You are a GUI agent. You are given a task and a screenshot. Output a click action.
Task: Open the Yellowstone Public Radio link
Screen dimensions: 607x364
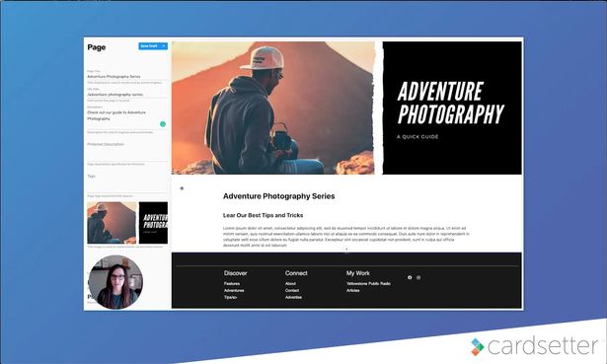tap(368, 283)
